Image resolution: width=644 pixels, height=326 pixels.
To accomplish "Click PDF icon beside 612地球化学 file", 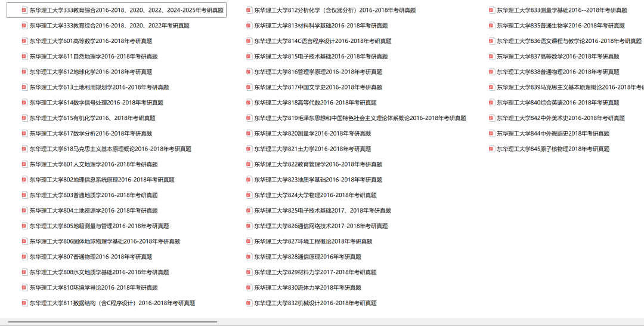I will 24,72.
